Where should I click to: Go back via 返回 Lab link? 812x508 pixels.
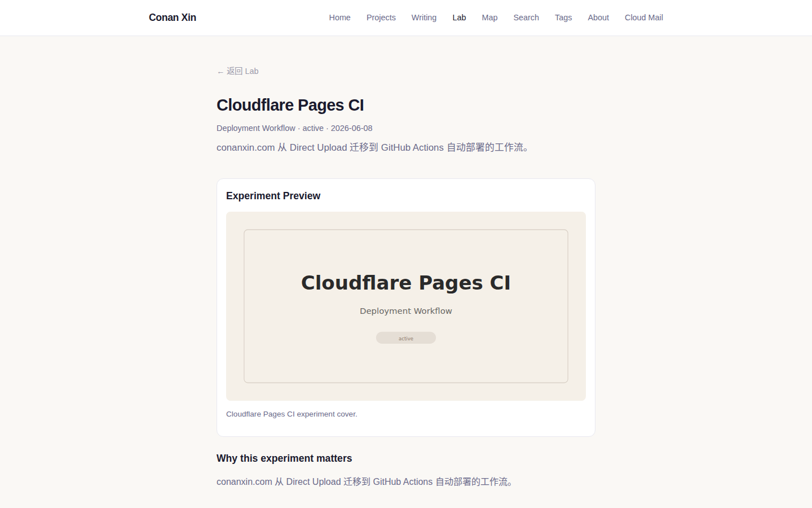point(237,71)
